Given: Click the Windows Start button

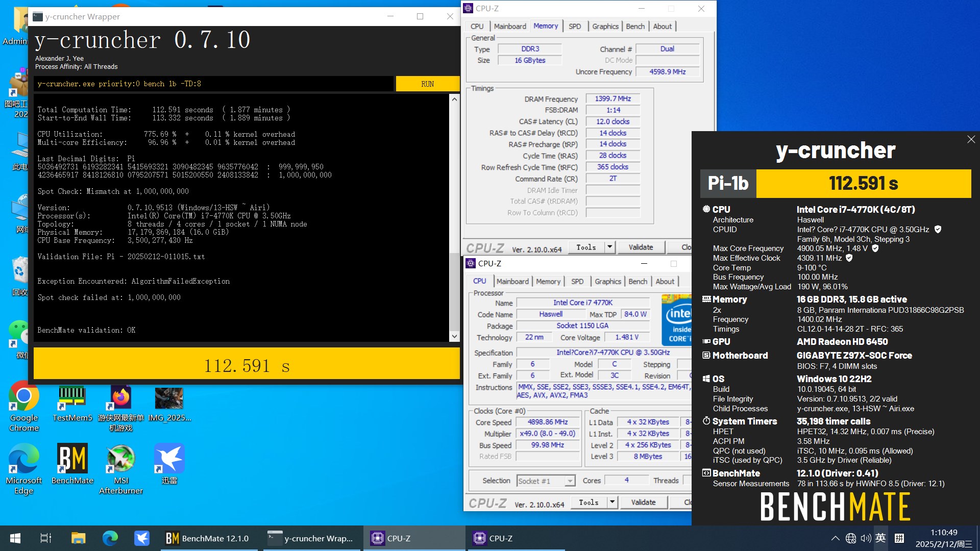Looking at the screenshot, I should pos(15,538).
